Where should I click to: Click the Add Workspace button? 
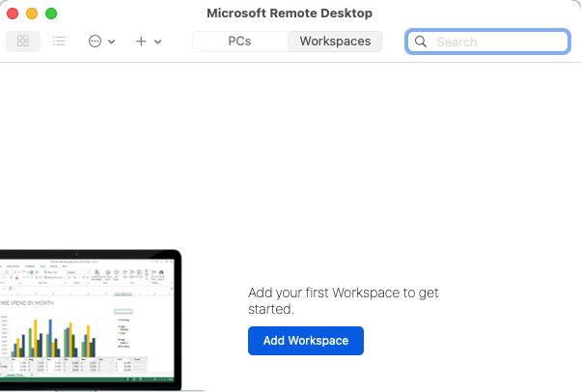pyautogui.click(x=306, y=341)
